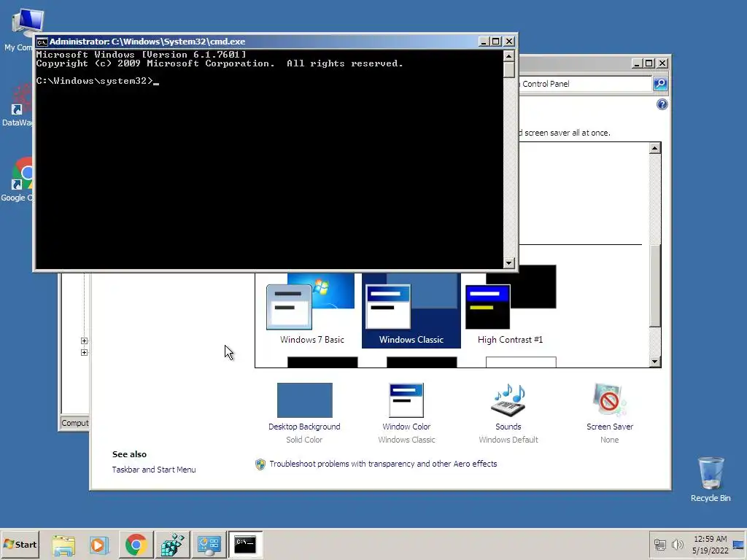Click the Search Control Panel input field
The image size is (747, 560).
click(585, 84)
